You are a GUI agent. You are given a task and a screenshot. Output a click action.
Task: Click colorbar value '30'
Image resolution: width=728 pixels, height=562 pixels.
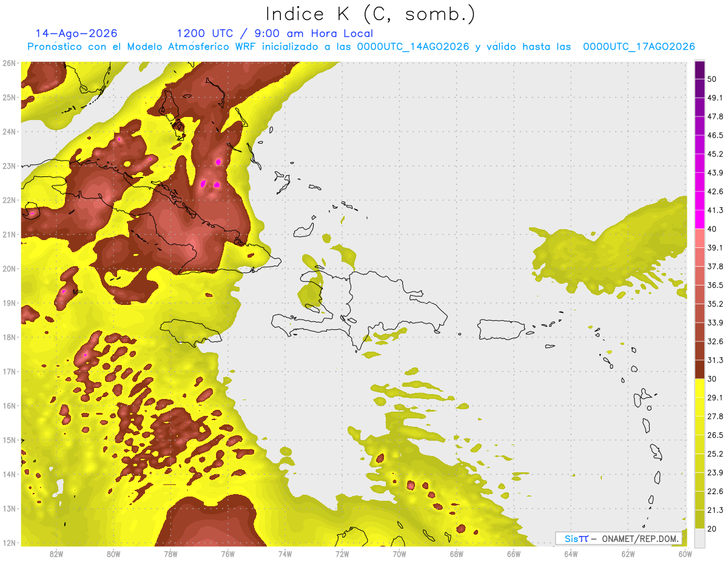pos(712,379)
